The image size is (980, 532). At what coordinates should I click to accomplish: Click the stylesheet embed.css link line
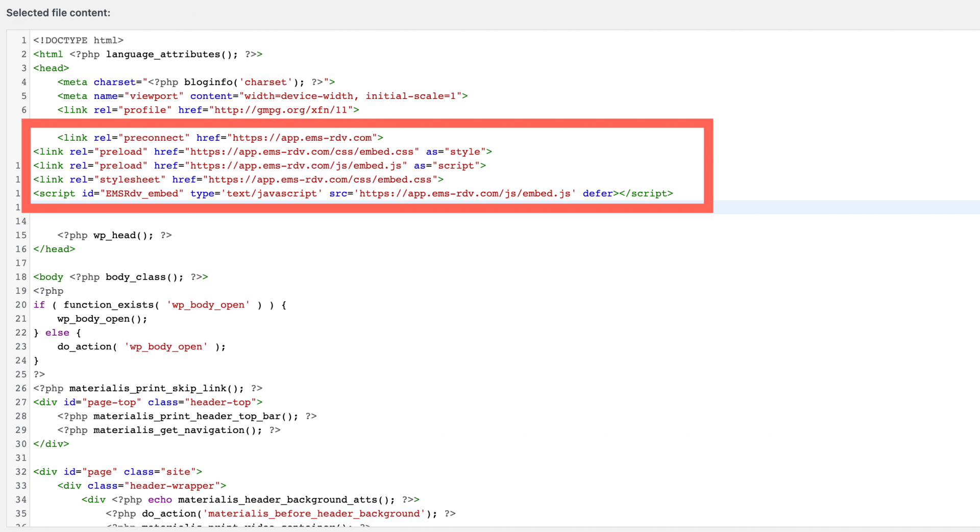pos(238,180)
